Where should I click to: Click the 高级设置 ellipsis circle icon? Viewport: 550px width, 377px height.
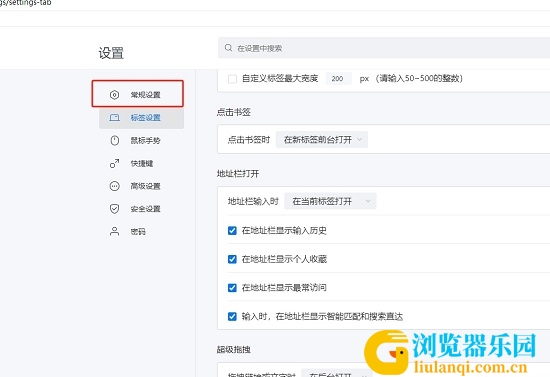pyautogui.click(x=114, y=186)
